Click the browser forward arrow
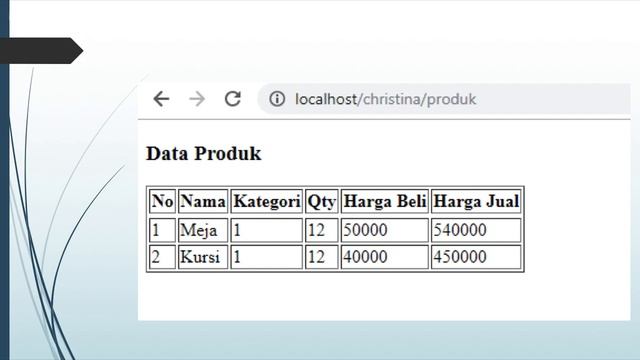640x360 pixels. point(197,99)
